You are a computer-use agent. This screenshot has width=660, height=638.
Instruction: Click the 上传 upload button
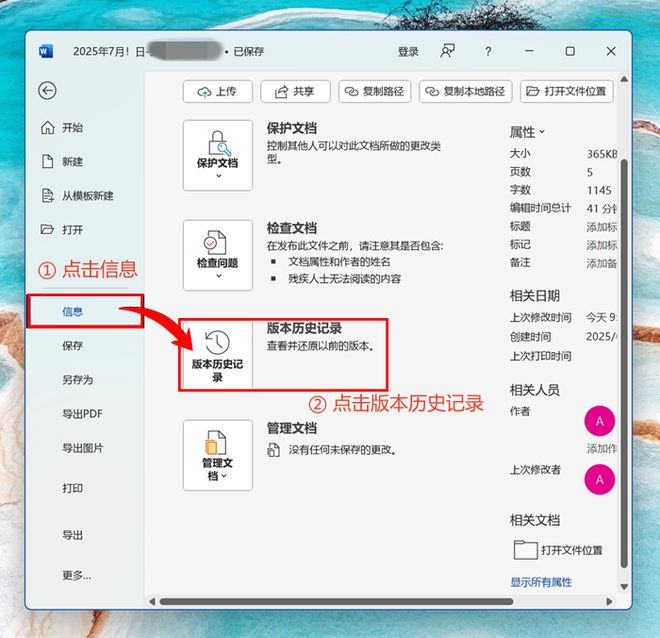[x=218, y=91]
